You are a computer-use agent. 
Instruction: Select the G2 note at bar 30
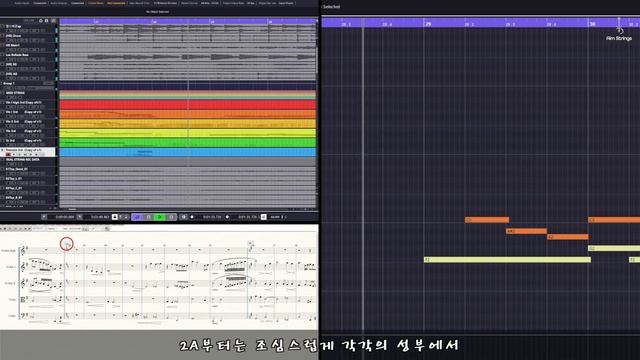coord(614,248)
